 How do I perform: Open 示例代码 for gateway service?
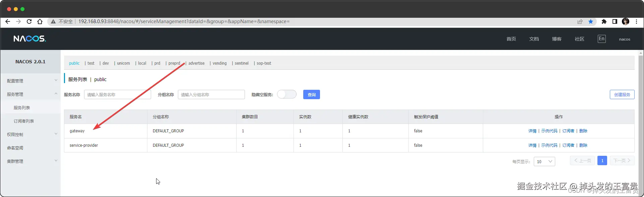pos(549,131)
